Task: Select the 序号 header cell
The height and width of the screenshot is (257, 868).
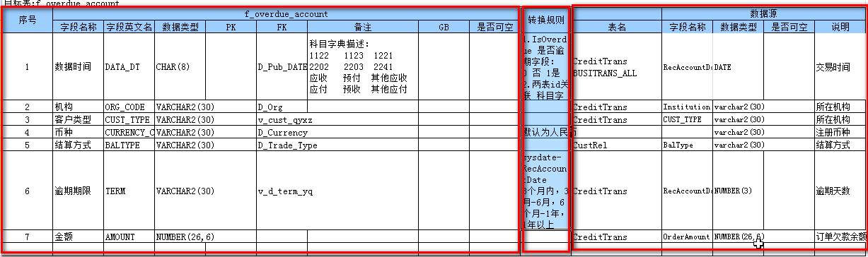Action: 27,20
